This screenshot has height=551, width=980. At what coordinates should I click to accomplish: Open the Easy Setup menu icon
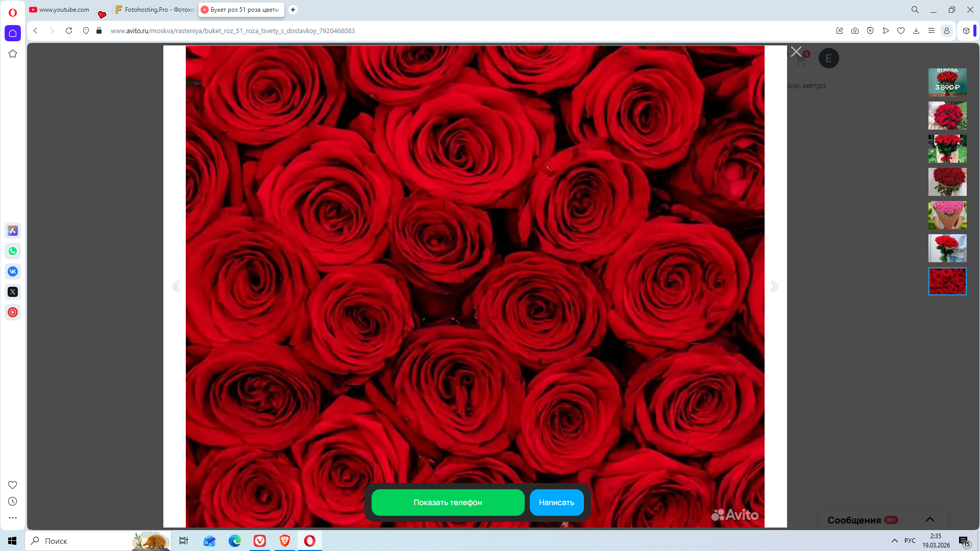[932, 31]
